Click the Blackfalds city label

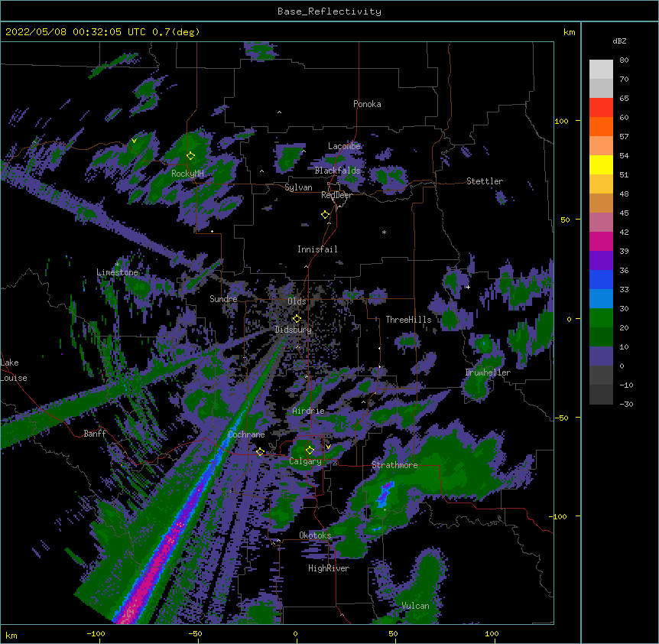click(337, 171)
